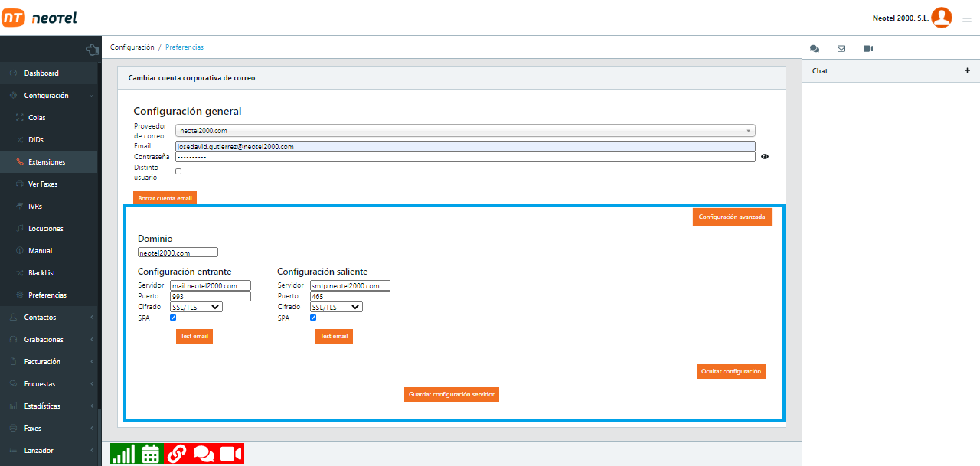The width and height of the screenshot is (980, 466).
Task: Open the green calendar icon in bottom bar
Action: coord(150,454)
